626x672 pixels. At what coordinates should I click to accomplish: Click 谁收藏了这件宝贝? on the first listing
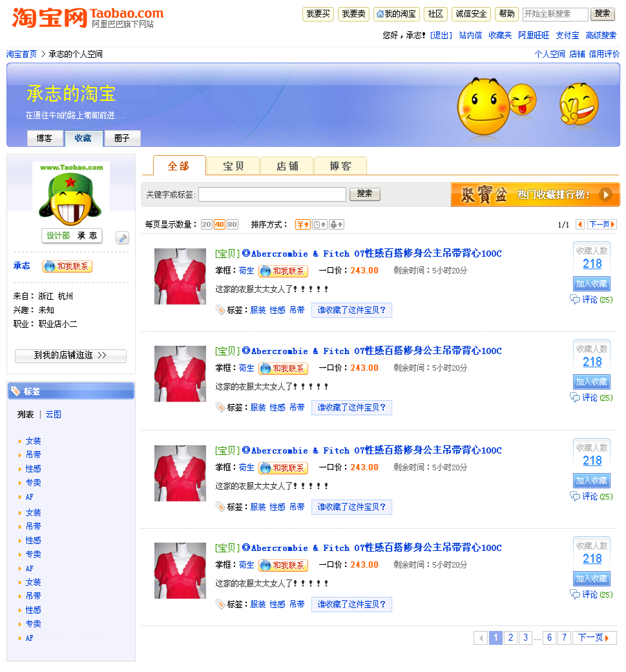351,310
